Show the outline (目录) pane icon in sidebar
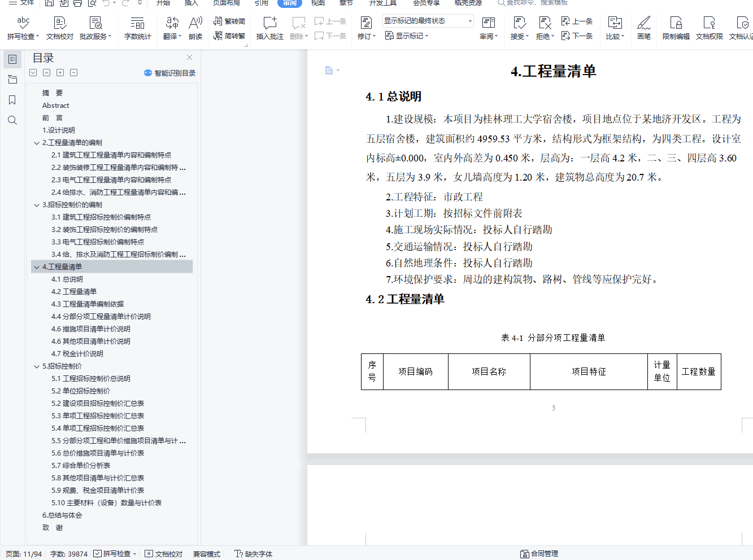753x560 pixels. pos(12,59)
